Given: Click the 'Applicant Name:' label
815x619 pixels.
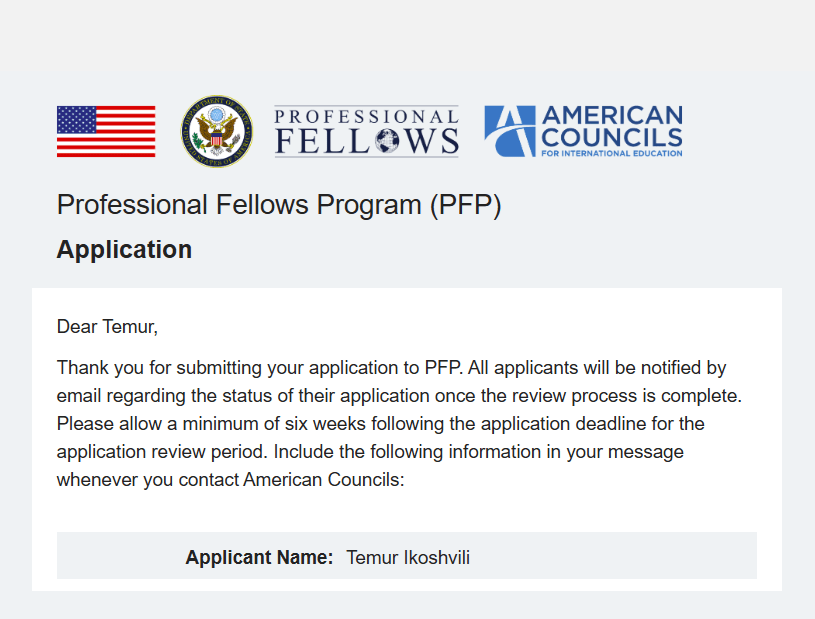Looking at the screenshot, I should (x=259, y=557).
